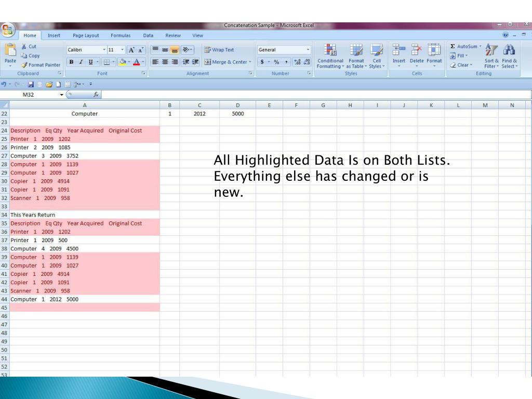The width and height of the screenshot is (532, 399).
Task: Click the Insert Function fx button
Action: pyautogui.click(x=96, y=95)
